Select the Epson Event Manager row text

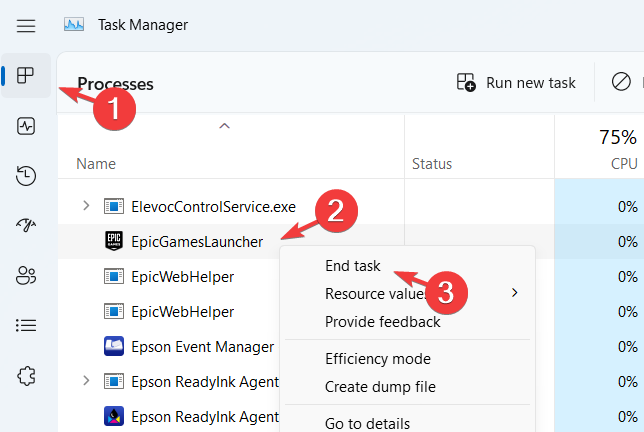[202, 347]
